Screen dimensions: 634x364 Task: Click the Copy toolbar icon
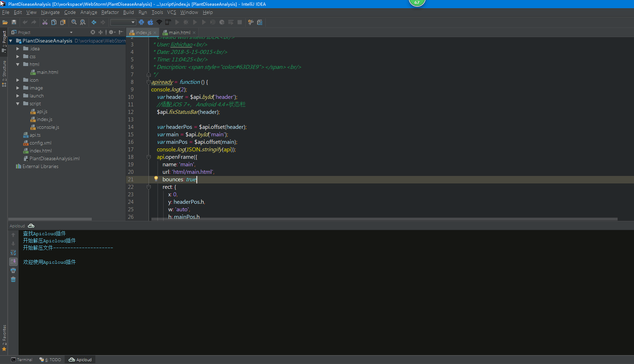pos(54,22)
